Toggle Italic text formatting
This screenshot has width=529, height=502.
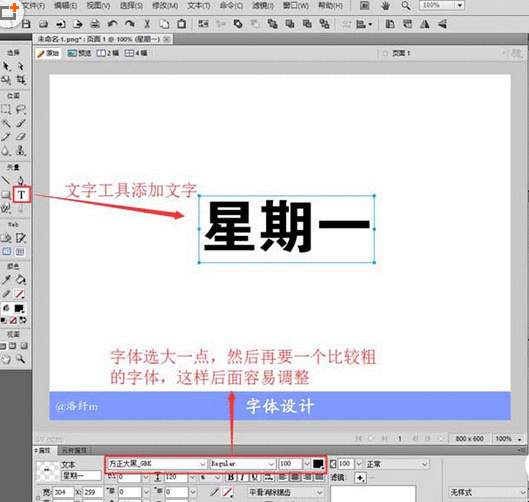242,477
